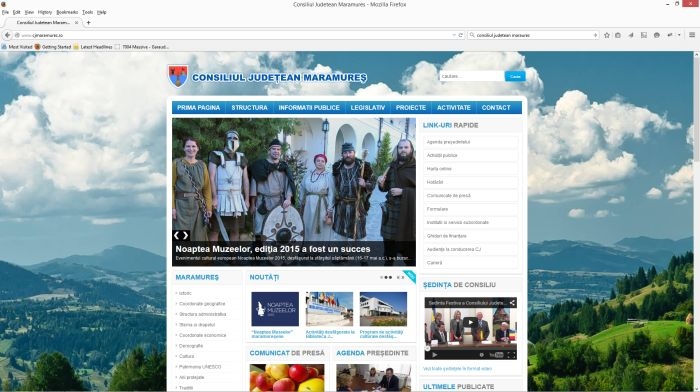
Task: Click the site search input field
Action: [472, 76]
